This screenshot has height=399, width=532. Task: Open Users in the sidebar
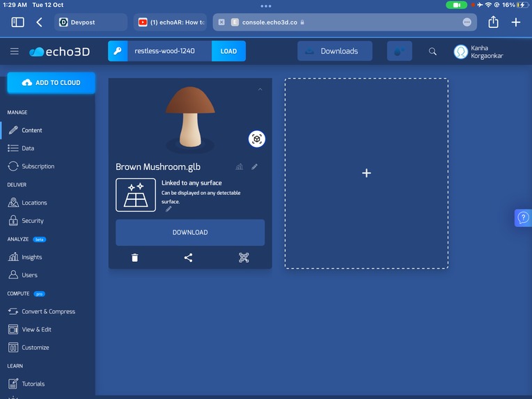tap(23, 275)
